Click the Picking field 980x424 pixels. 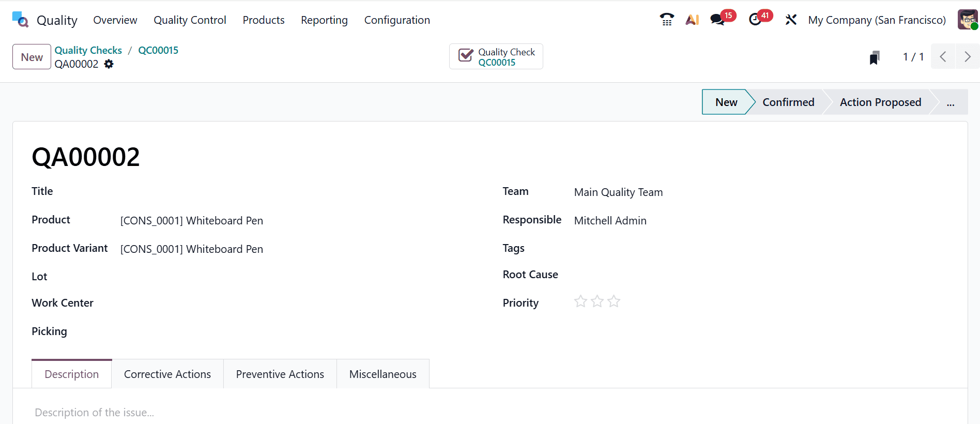(300, 331)
